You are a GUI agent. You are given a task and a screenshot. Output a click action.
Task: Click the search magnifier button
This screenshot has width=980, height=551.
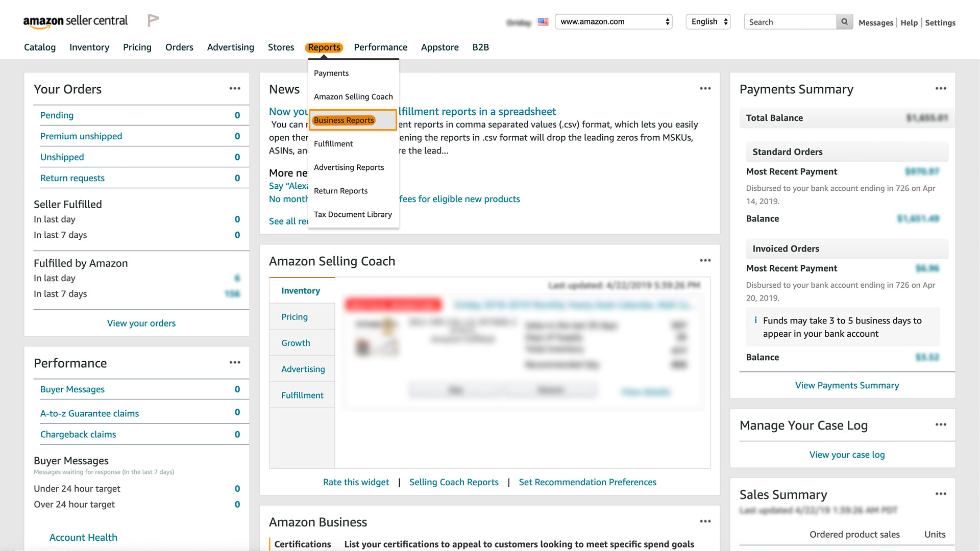pos(844,22)
